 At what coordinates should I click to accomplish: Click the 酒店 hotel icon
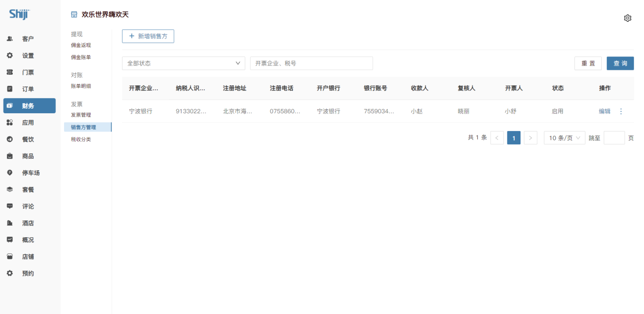tap(10, 223)
